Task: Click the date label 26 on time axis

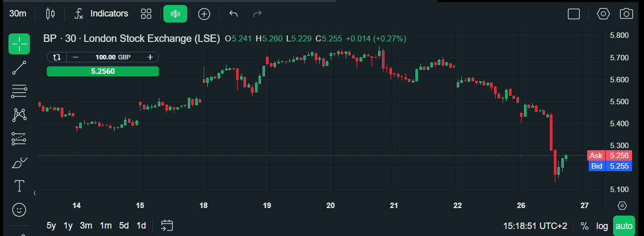Action: pos(521,206)
